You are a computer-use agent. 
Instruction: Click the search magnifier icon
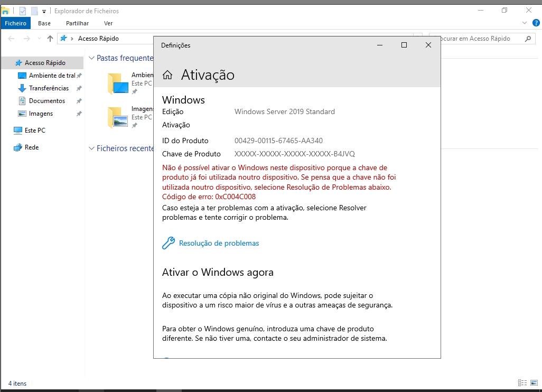point(527,39)
